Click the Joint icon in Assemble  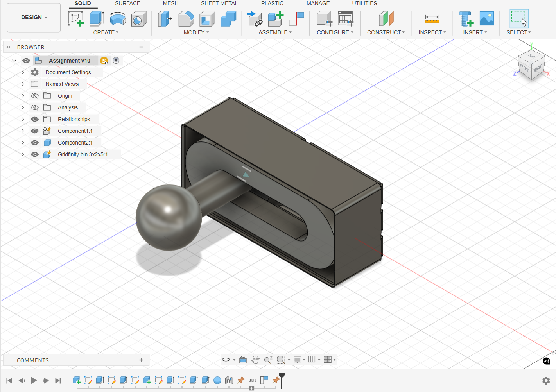coord(297,18)
